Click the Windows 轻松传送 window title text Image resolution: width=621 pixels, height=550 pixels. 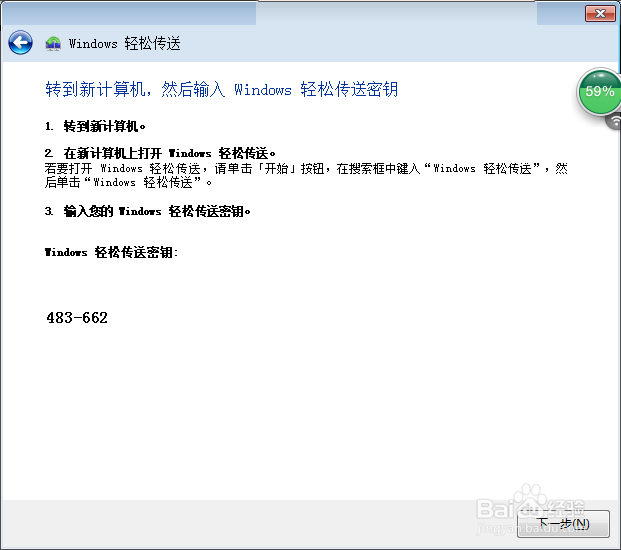click(x=125, y=43)
